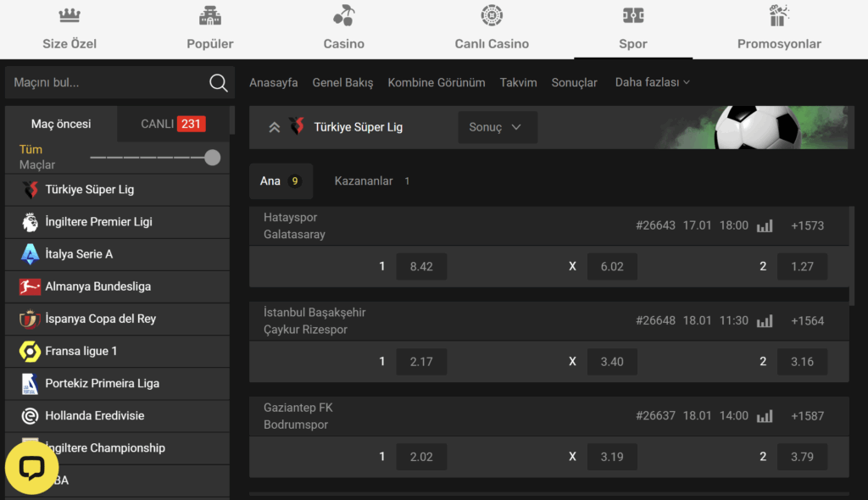
Task: Open the Spor pitch icon
Action: [x=632, y=15]
